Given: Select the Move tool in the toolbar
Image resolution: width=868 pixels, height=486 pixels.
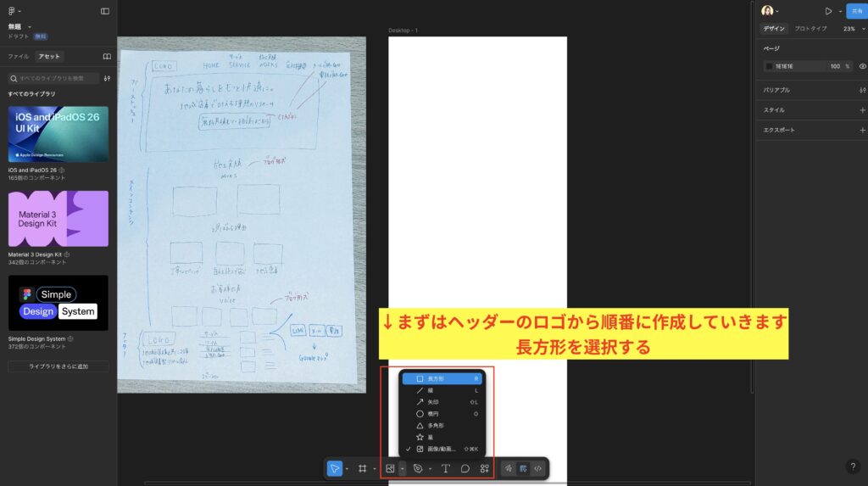Looking at the screenshot, I should (335, 468).
